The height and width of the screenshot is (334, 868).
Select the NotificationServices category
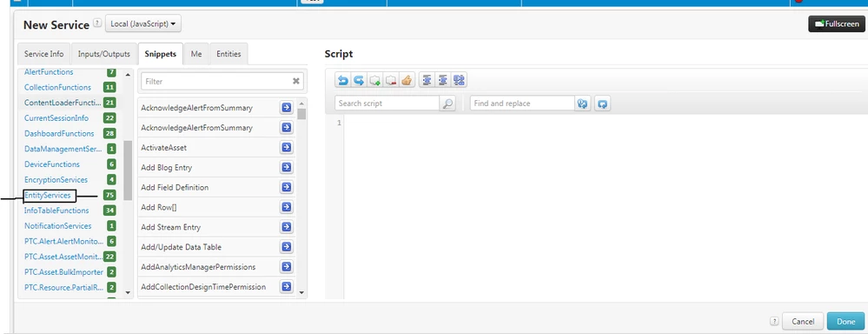[x=58, y=226]
